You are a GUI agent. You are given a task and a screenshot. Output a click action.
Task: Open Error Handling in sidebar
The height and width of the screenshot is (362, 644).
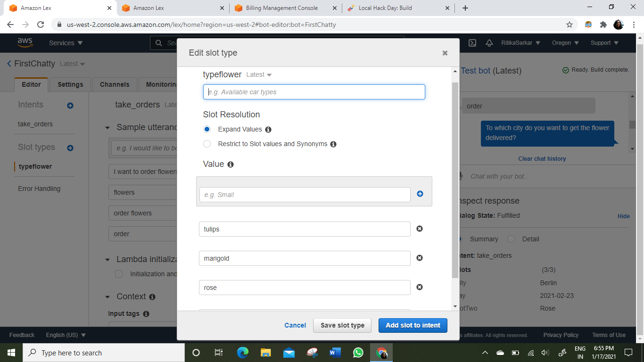[x=39, y=189]
